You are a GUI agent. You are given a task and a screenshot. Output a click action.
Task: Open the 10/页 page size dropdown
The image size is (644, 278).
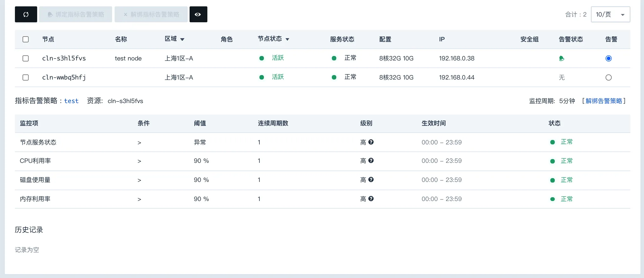point(610,15)
